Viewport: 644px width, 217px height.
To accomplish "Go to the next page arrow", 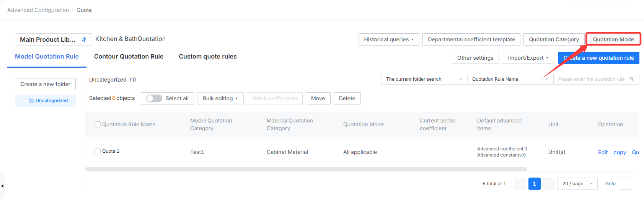I will point(549,184).
